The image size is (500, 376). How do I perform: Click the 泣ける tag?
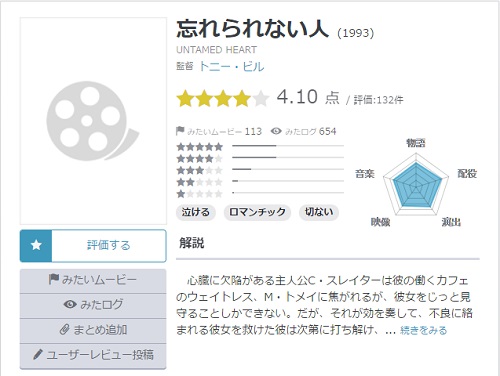(196, 212)
